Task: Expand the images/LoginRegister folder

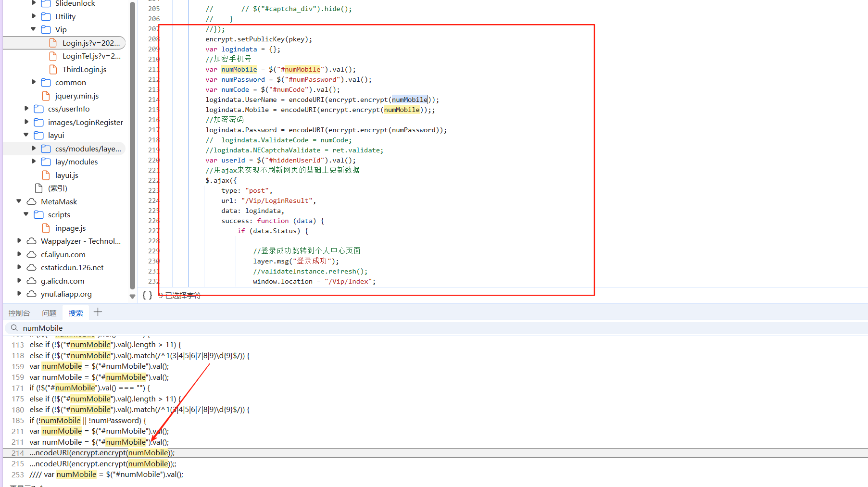Action: click(x=26, y=122)
